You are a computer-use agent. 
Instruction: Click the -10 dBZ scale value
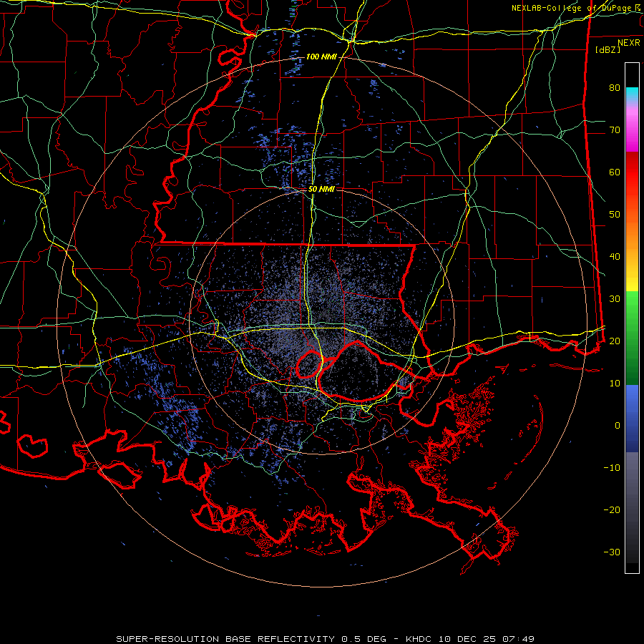point(612,468)
